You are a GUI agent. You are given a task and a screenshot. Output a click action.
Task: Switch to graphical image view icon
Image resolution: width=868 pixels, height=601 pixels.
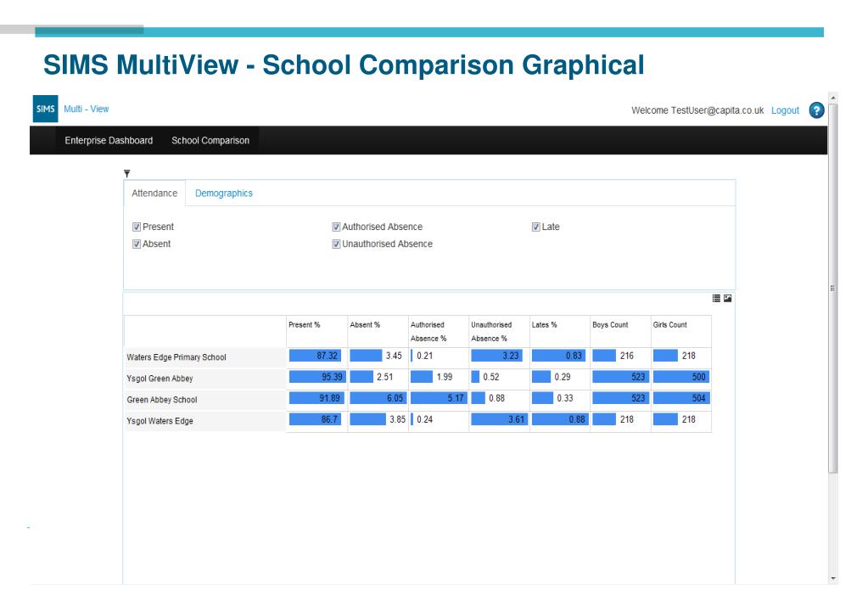point(727,298)
